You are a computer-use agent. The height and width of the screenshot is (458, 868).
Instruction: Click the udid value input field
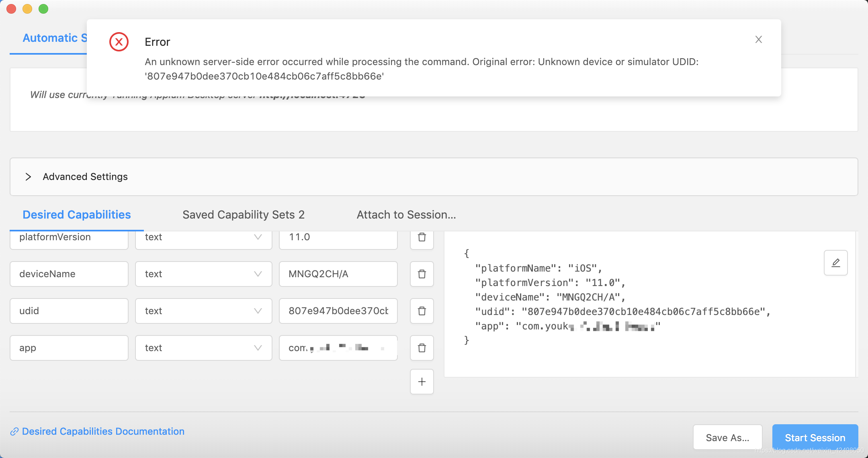point(338,311)
